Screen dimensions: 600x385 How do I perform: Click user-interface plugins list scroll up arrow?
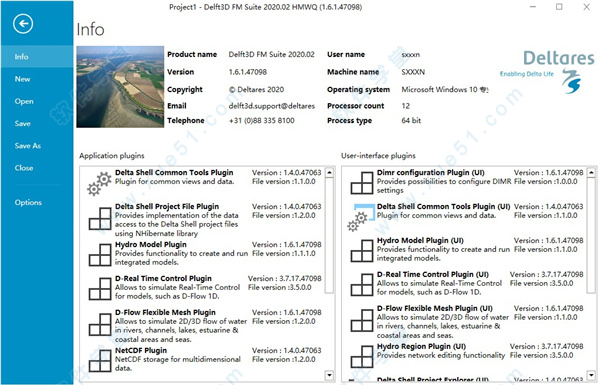592,173
